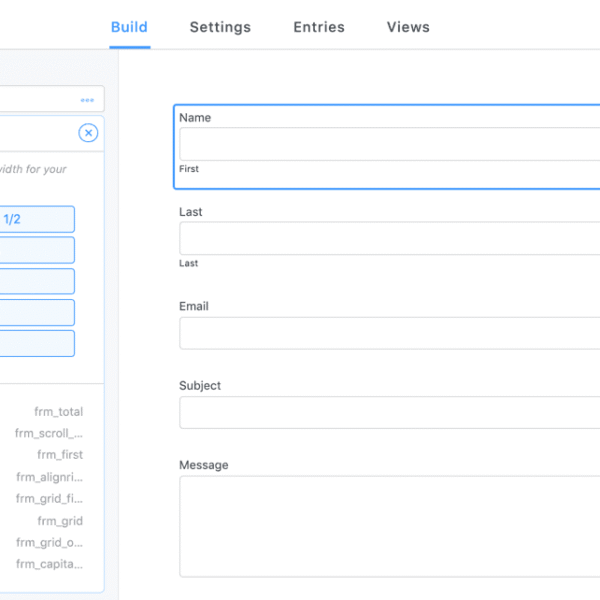Choose the frm_total CSS class
Image resolution: width=600 pixels, height=600 pixels.
60,411
